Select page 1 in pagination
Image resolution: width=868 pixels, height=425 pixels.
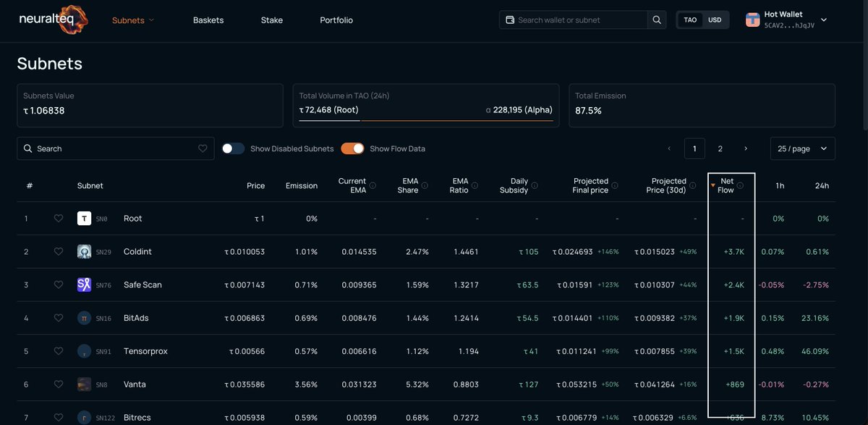tap(694, 148)
